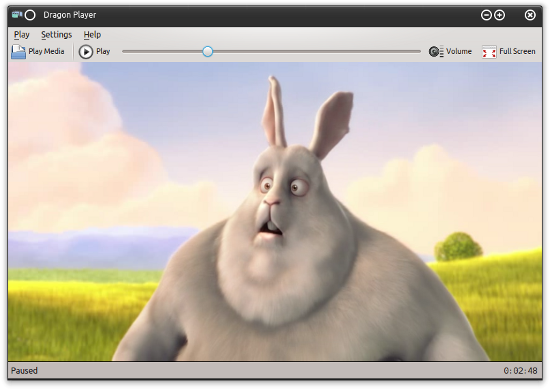Click the Volume speaker icon
550x390 pixels.
(x=436, y=52)
